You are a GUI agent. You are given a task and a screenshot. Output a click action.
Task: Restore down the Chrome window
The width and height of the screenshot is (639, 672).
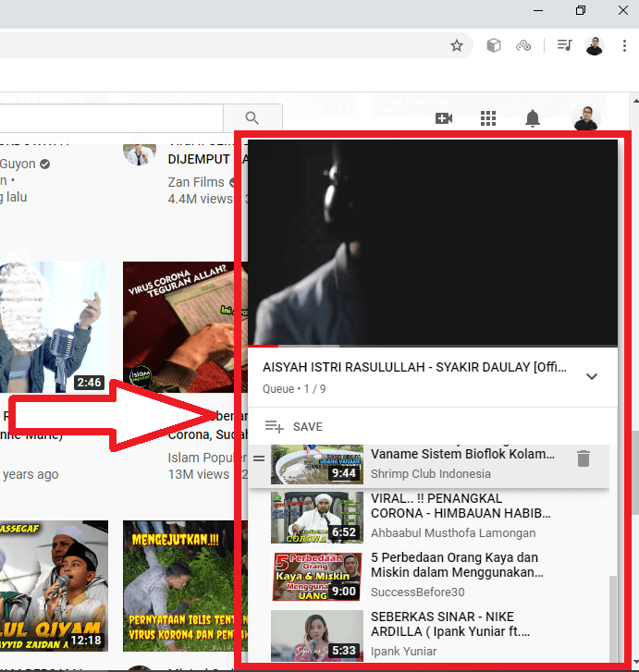click(x=580, y=10)
